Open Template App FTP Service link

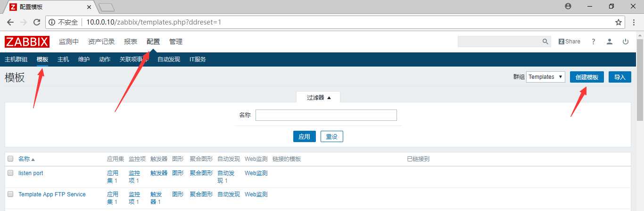[x=52, y=194]
